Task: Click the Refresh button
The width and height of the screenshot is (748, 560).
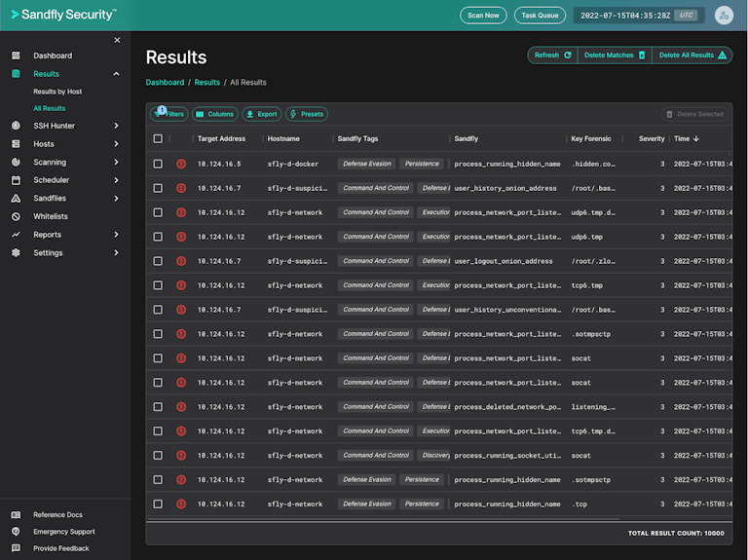Action: click(x=552, y=56)
